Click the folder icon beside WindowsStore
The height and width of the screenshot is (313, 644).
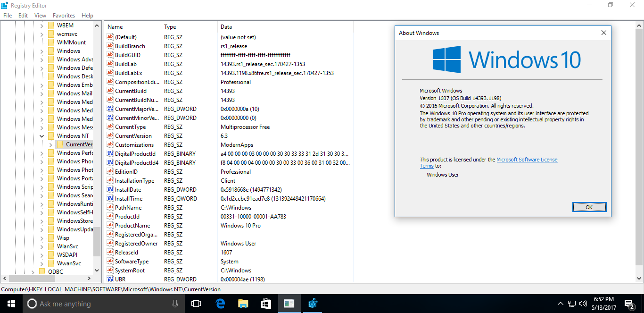[51, 221]
